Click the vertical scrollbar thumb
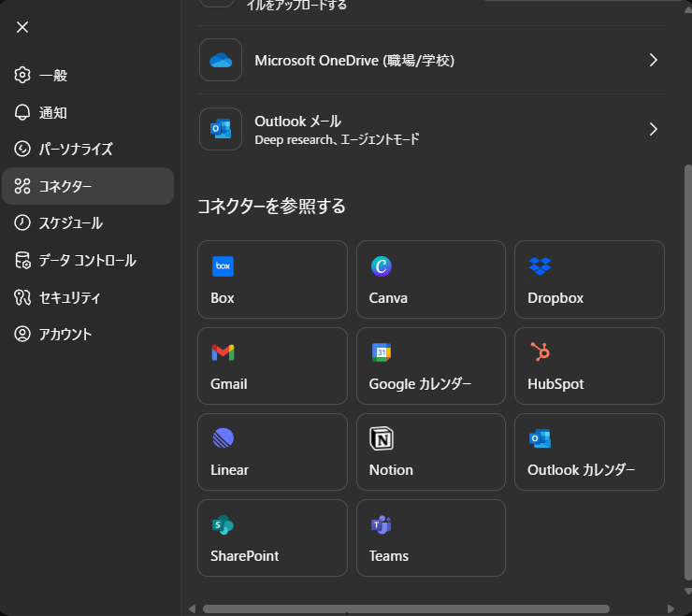 687,372
